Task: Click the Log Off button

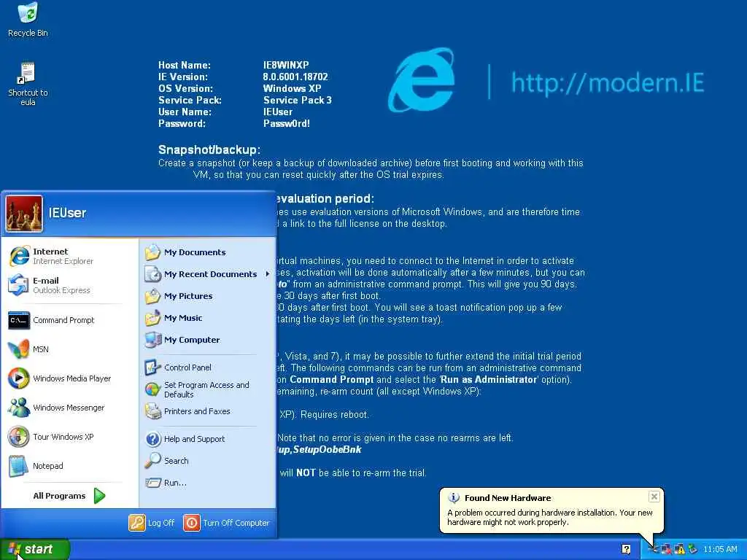Action: point(152,523)
